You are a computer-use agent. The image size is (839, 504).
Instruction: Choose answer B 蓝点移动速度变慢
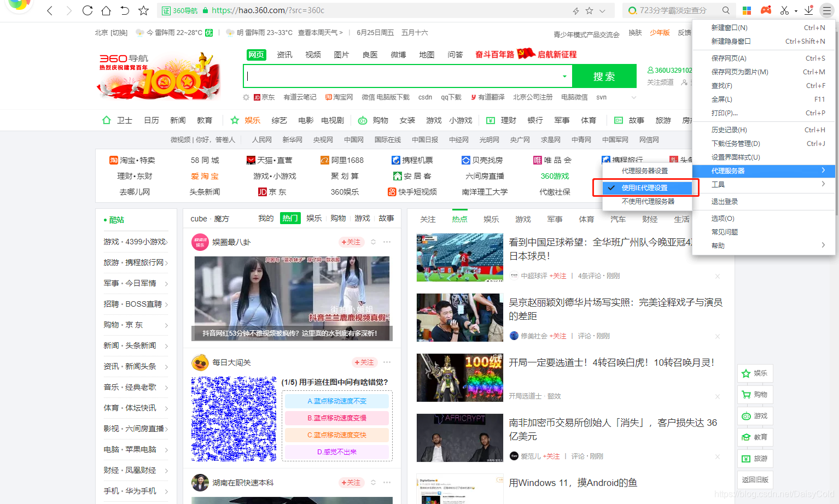click(337, 418)
